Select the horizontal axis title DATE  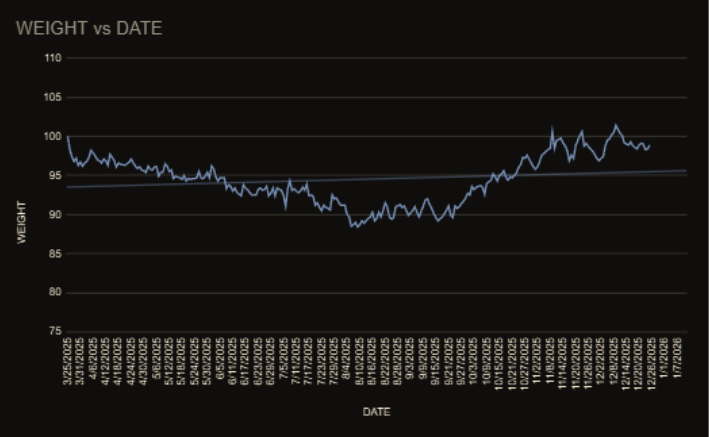click(x=376, y=412)
